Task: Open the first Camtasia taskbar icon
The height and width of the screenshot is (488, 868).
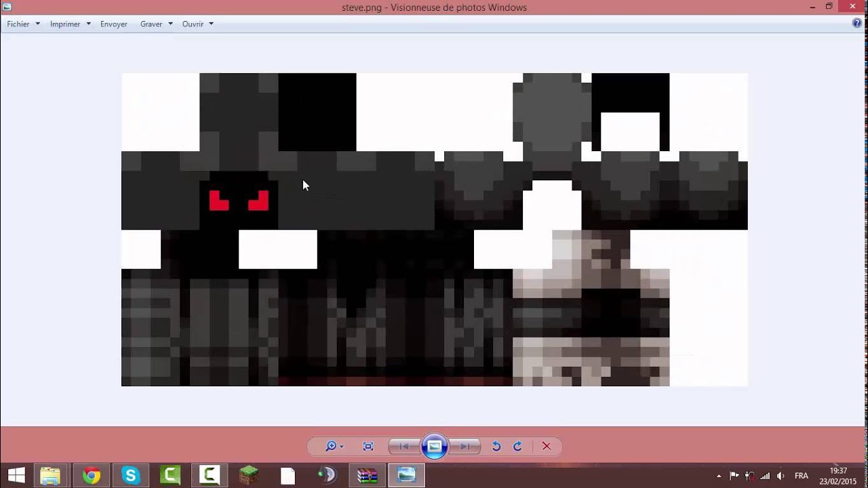Action: click(x=170, y=476)
